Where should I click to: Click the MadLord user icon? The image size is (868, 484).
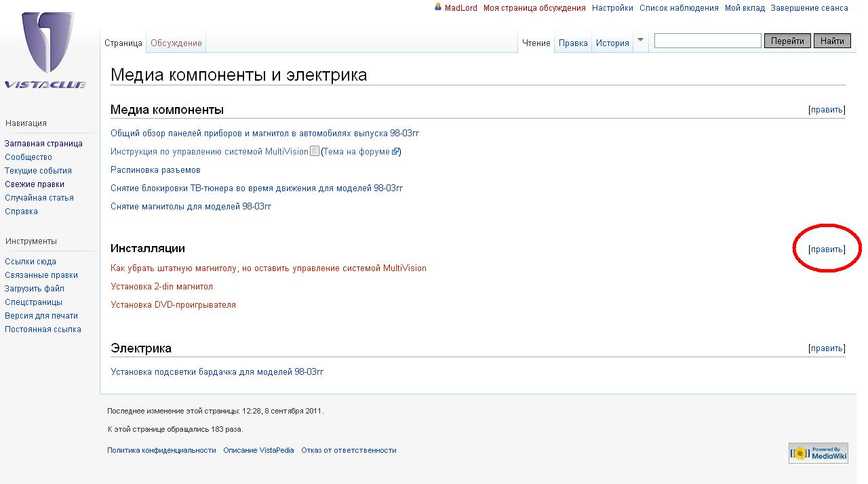tap(438, 7)
